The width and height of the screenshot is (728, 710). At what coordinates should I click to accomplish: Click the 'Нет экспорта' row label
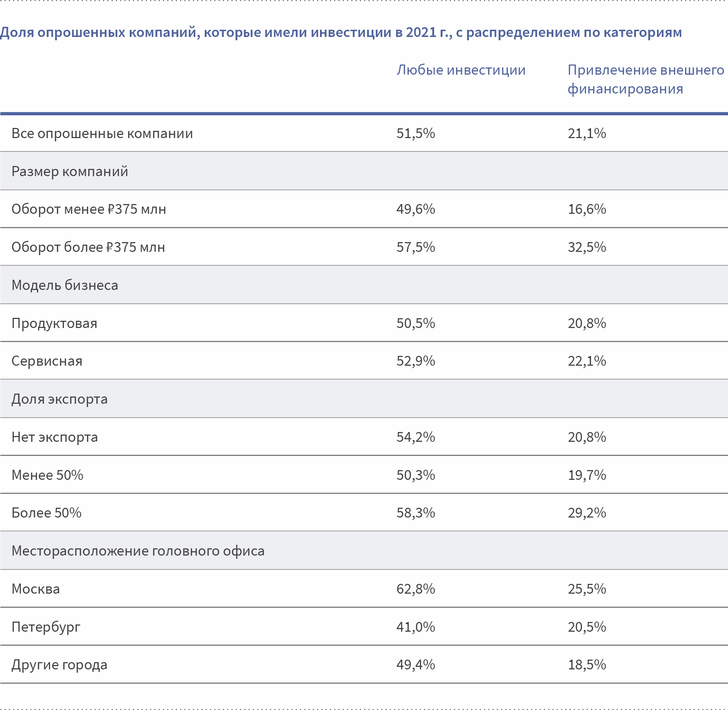pyautogui.click(x=55, y=437)
